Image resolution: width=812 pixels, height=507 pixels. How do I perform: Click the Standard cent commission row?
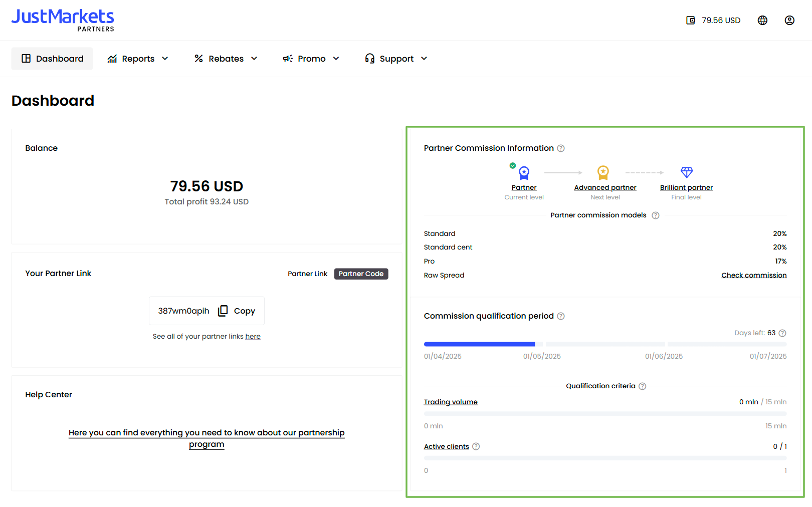coord(605,247)
